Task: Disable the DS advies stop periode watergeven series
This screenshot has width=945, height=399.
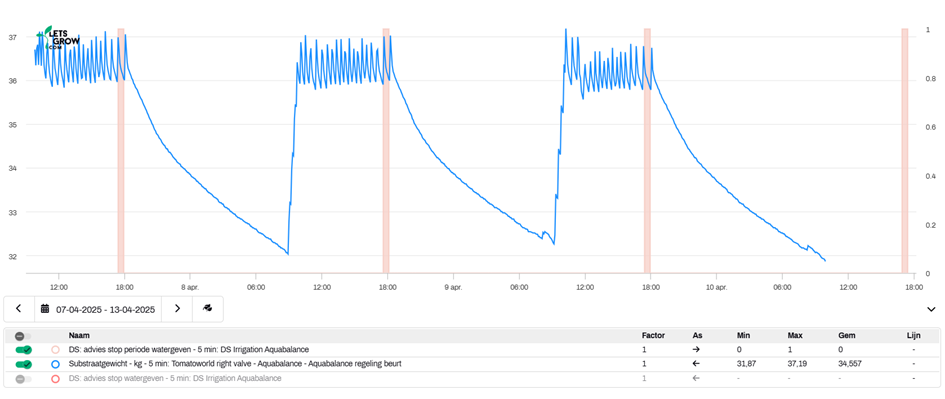Action: pyautogui.click(x=23, y=350)
